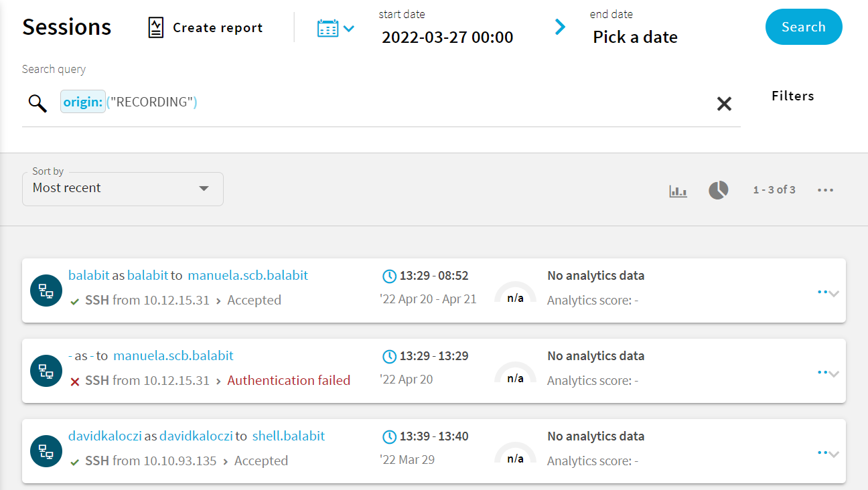Clear the search query with the X icon
The height and width of the screenshot is (490, 868).
pyautogui.click(x=724, y=104)
